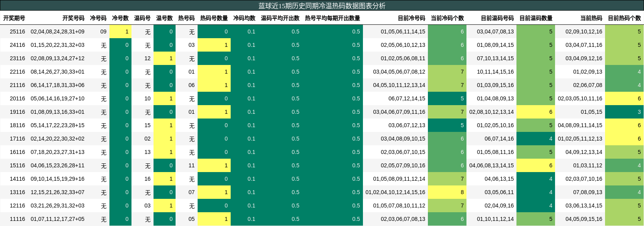The width and height of the screenshot is (644, 226).
Task: Select current cold numbers 01,05,06,11,14,15
Action: pos(403,31)
